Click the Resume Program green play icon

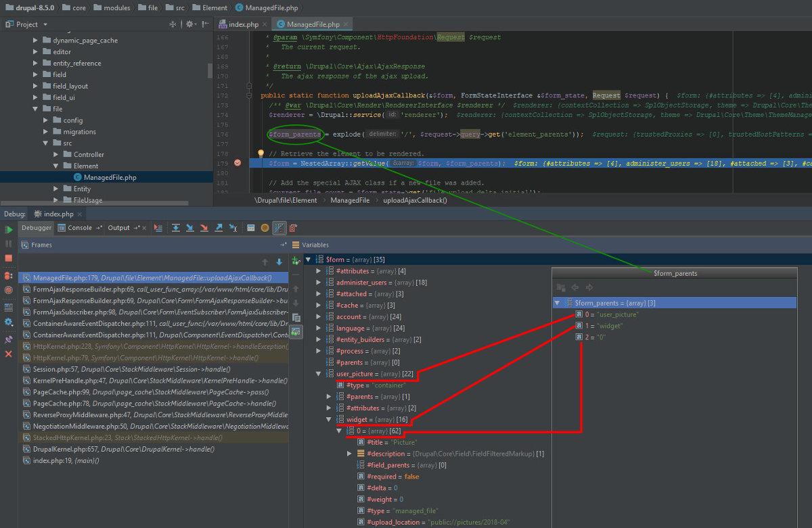coord(9,230)
